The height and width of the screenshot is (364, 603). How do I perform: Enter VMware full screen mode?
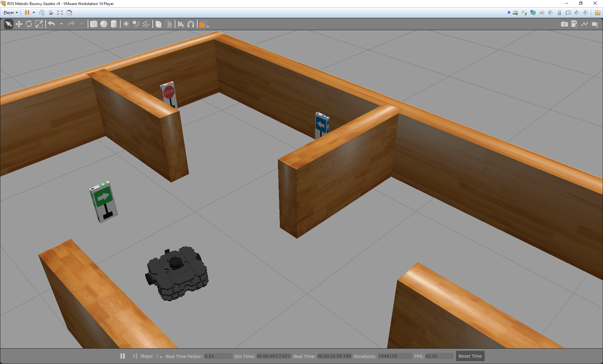pos(60,13)
